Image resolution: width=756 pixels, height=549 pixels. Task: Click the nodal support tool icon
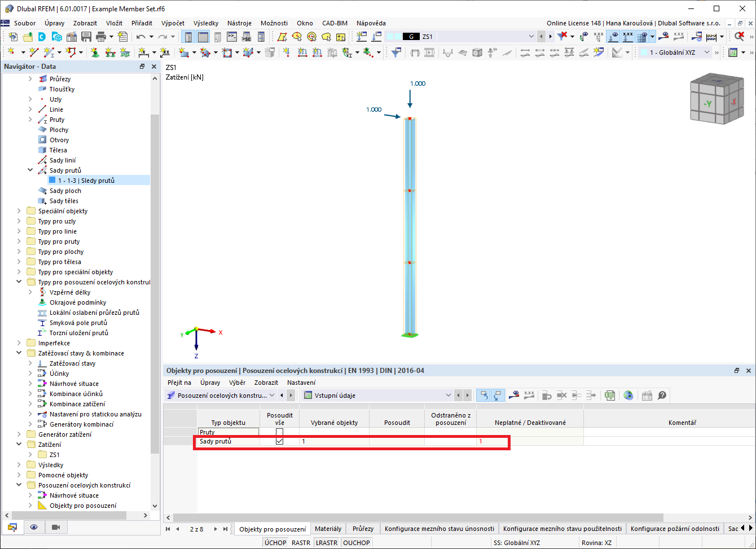point(95,52)
